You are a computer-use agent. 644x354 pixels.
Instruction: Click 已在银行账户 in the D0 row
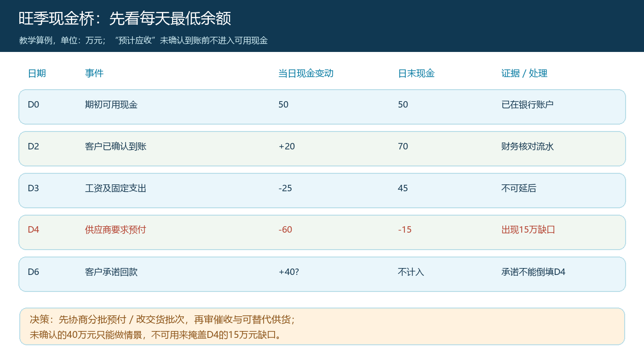[528, 104]
